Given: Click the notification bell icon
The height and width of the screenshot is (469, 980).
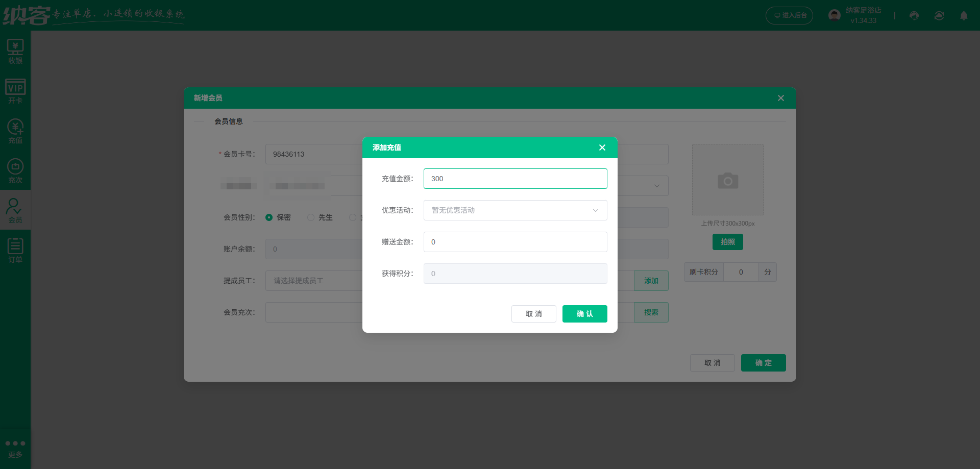Looking at the screenshot, I should pyautogui.click(x=964, y=16).
